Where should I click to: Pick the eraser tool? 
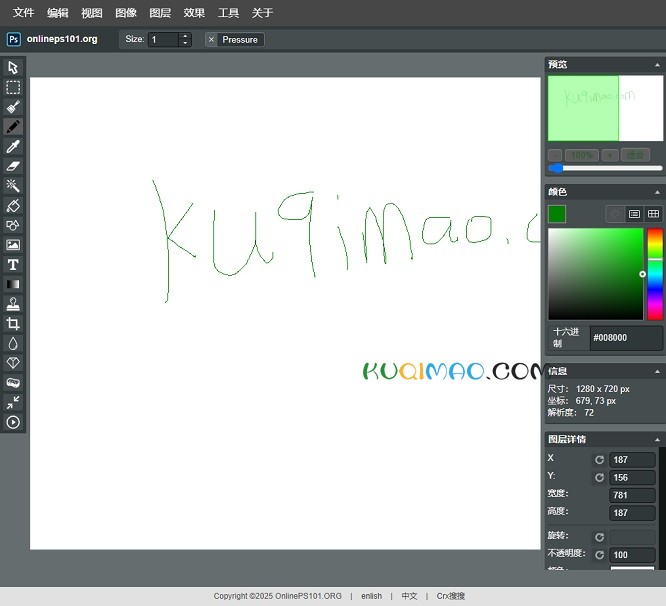click(13, 166)
